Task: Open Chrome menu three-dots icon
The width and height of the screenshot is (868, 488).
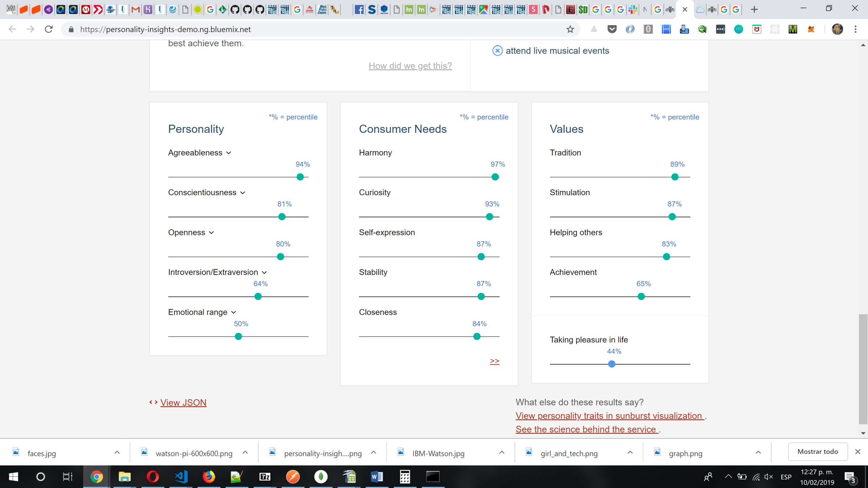Action: tap(856, 29)
